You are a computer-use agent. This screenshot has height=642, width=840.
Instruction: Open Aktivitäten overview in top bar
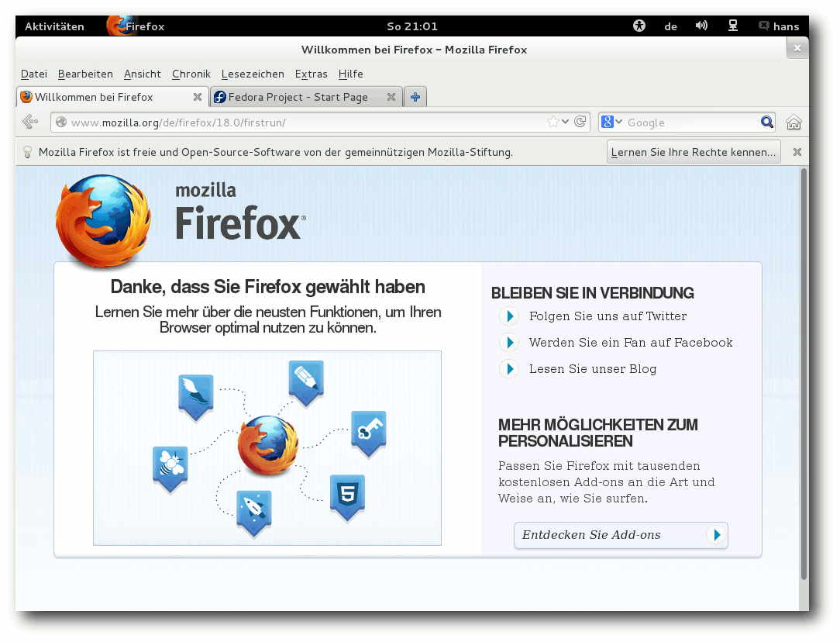click(55, 26)
